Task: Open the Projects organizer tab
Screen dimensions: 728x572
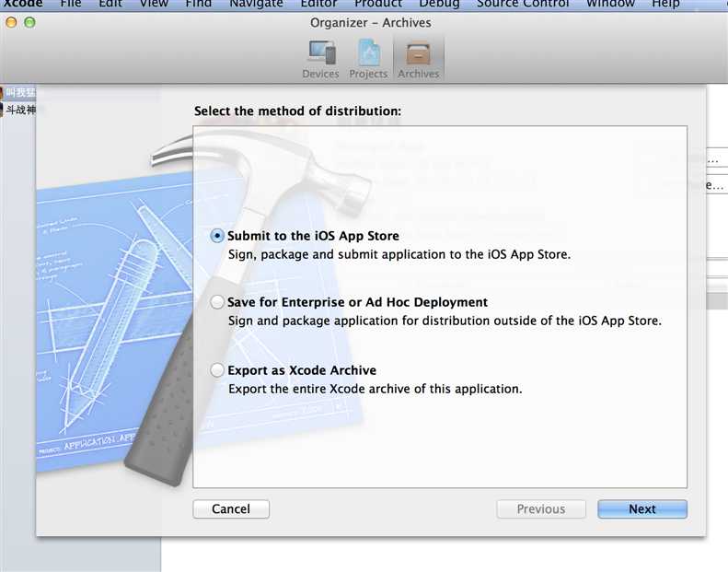Action: pyautogui.click(x=368, y=60)
